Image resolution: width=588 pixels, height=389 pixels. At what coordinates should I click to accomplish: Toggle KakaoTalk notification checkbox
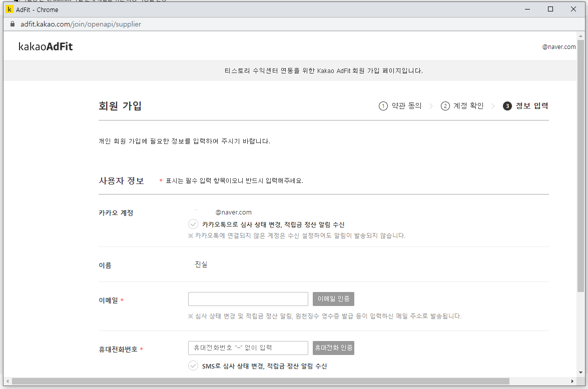pos(193,224)
